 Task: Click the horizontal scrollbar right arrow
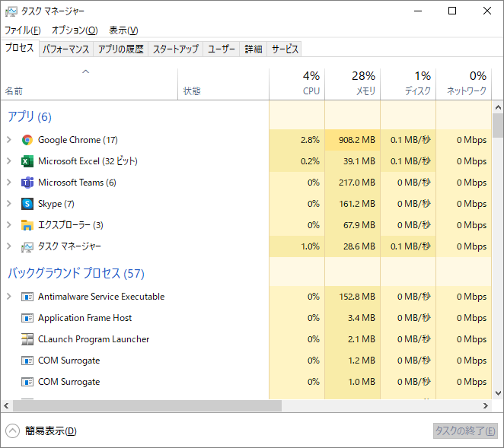tap(486, 406)
